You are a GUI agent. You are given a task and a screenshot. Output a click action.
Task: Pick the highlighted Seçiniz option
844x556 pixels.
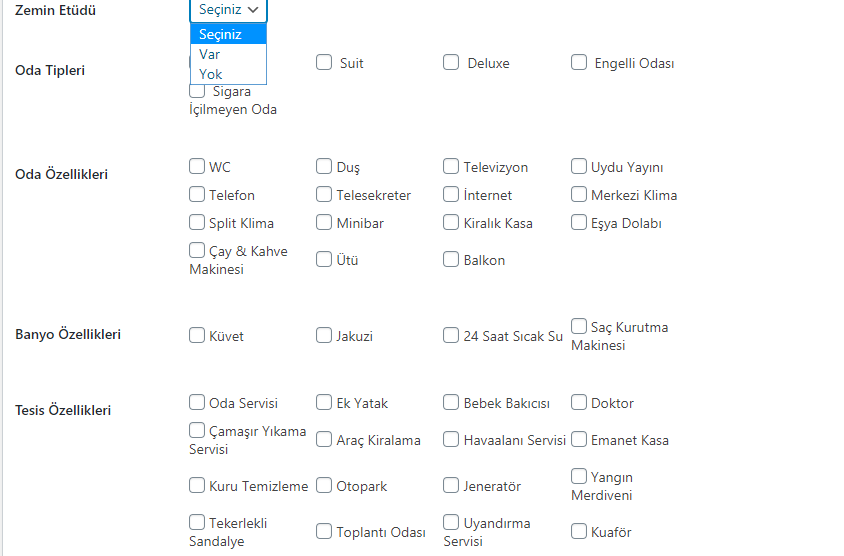pos(228,34)
